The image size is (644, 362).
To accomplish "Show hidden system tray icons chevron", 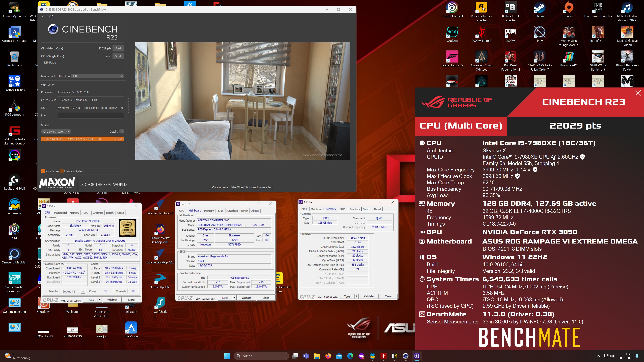I will 598,356.
